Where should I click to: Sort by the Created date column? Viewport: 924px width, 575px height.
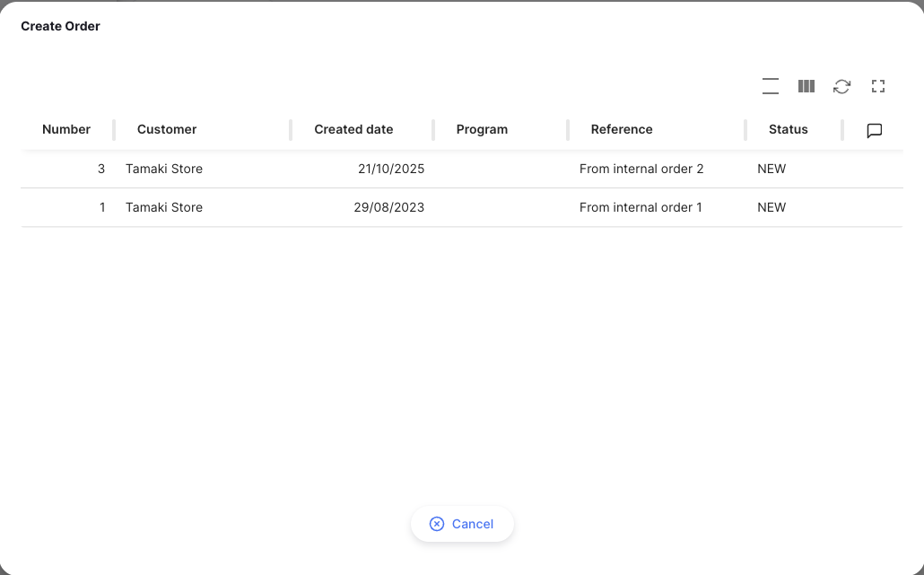coord(353,129)
